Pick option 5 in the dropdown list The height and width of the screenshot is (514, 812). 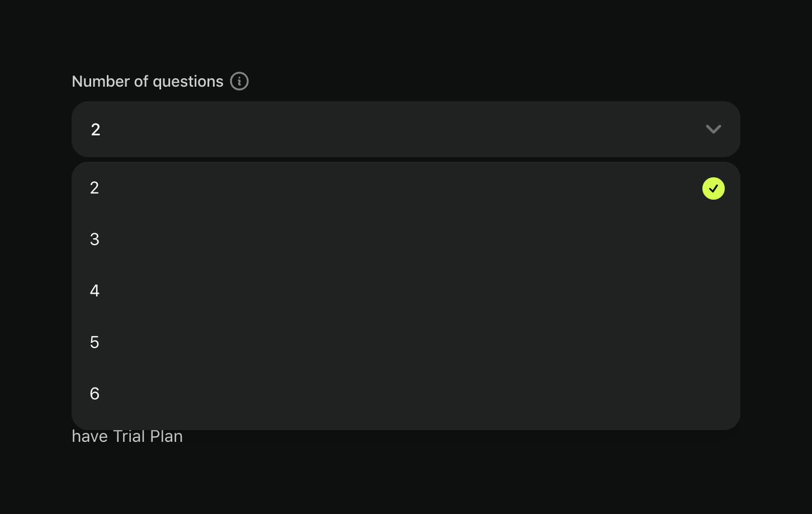click(x=95, y=342)
